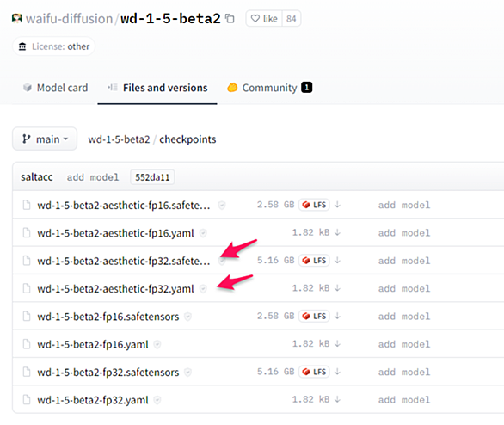
Task: Download wd-1-5-beta2-fp16.safetensors via its download arrow
Action: point(337,316)
